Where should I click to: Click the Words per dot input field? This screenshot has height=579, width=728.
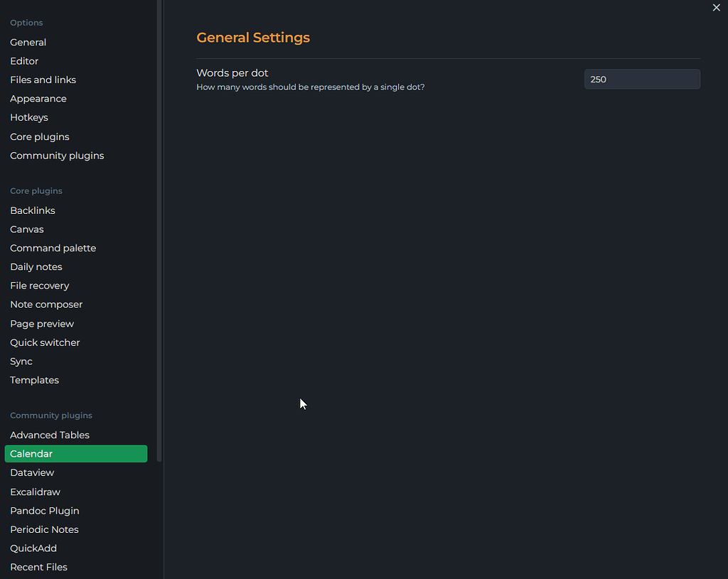pyautogui.click(x=641, y=79)
